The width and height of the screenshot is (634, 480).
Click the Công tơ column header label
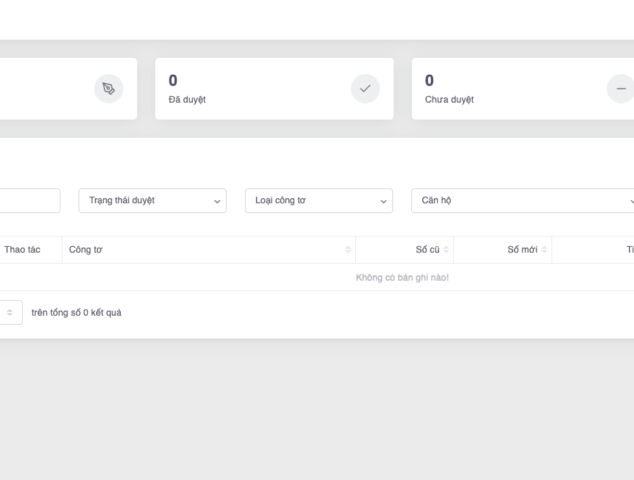86,250
